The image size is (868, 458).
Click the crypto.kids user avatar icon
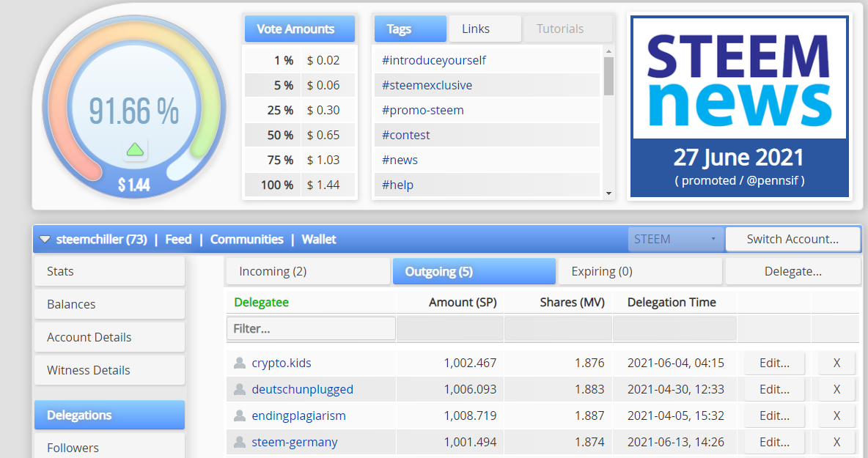click(240, 363)
